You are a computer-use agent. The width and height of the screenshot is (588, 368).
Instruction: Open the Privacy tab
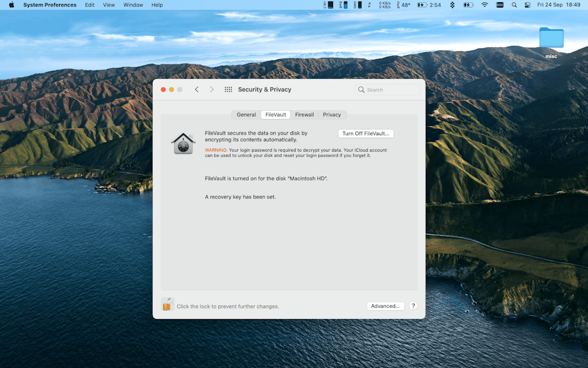coord(332,114)
